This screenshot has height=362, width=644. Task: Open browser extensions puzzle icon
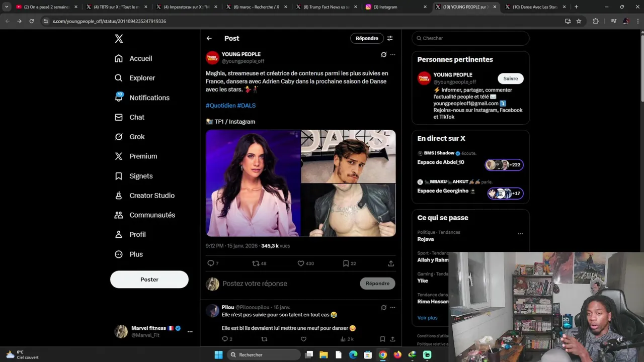point(596,21)
